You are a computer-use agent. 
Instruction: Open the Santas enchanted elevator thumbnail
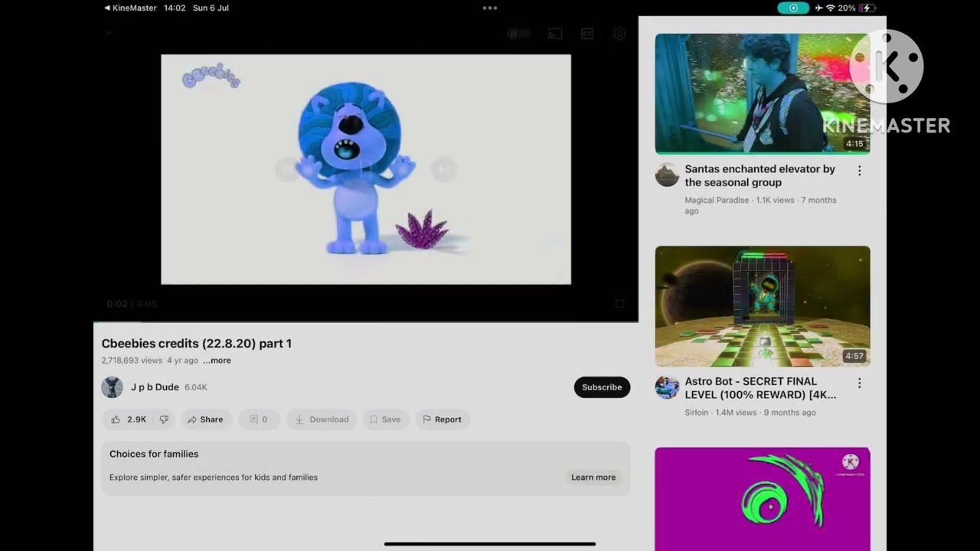pos(763,93)
